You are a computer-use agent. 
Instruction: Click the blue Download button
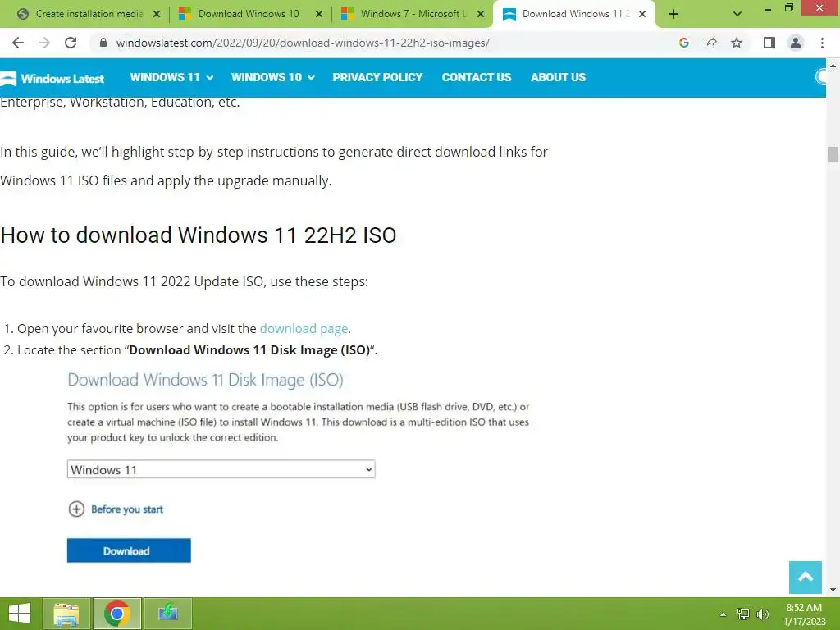pyautogui.click(x=129, y=550)
